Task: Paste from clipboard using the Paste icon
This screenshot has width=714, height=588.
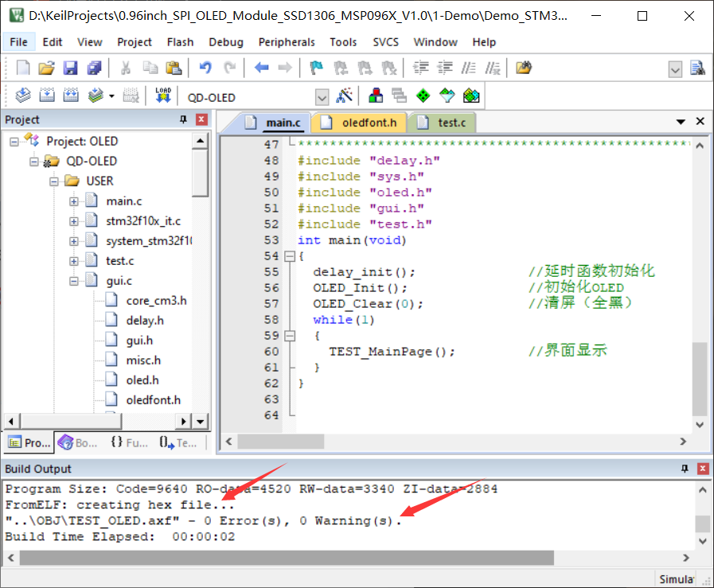Action: click(x=174, y=68)
